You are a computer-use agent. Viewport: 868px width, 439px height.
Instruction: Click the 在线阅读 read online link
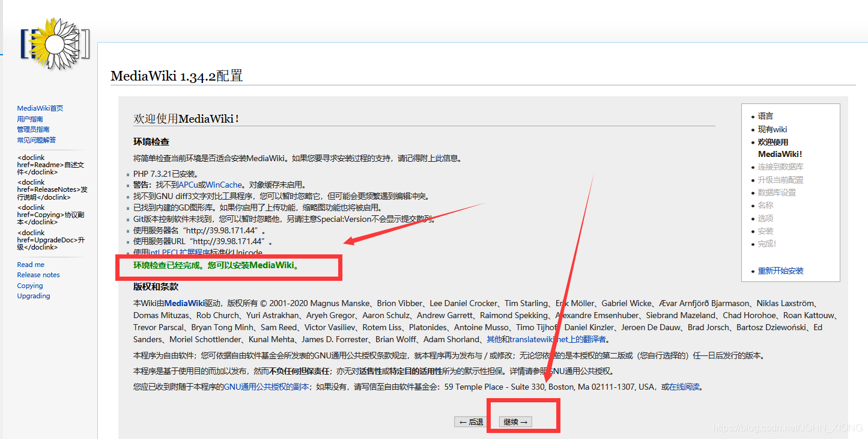[684, 387]
